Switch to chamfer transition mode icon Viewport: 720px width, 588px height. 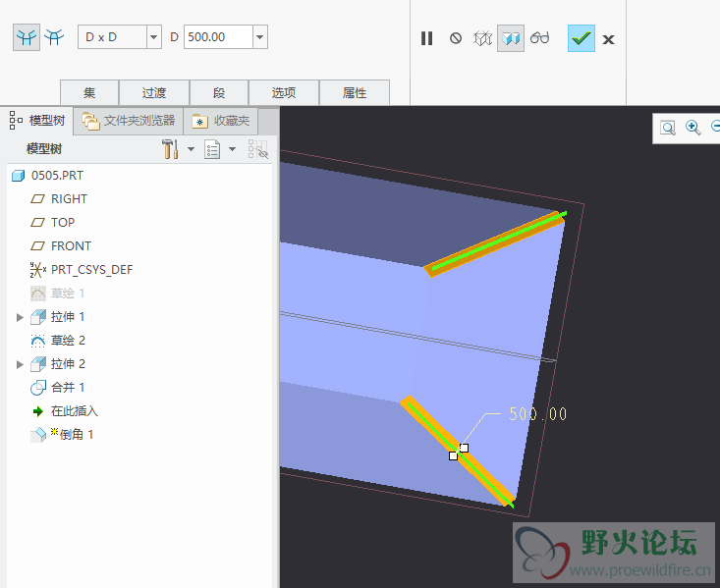coord(55,37)
